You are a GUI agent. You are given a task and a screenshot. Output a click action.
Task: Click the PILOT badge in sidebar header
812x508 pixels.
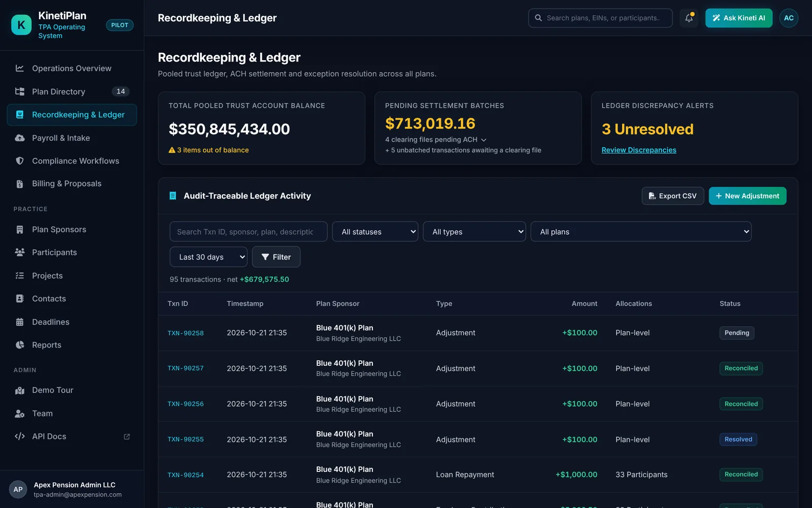[x=120, y=25]
